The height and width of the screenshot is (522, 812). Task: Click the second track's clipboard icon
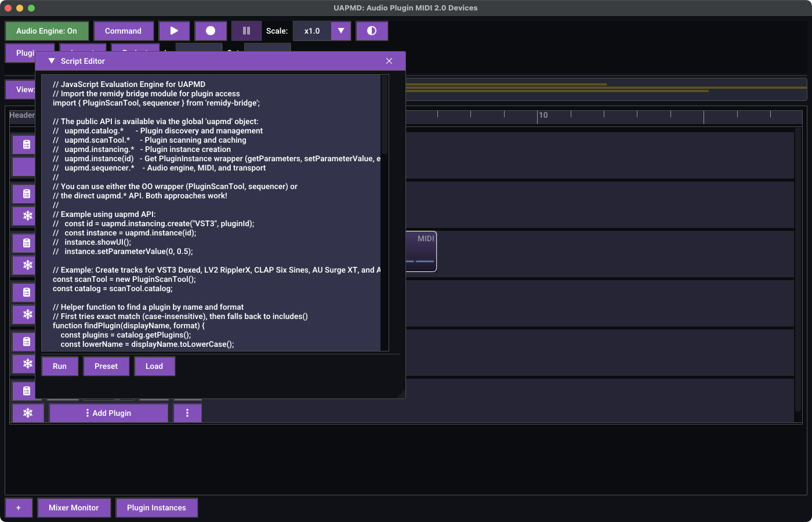coord(24,194)
